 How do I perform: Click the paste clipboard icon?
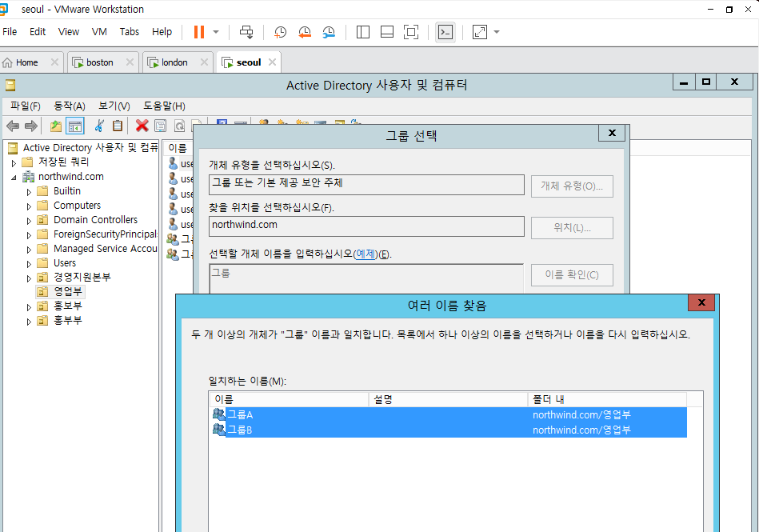(117, 126)
